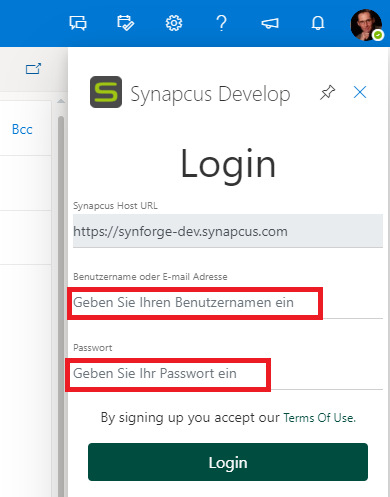Pop out the message into new window
Image resolution: width=390 pixels, height=497 pixels.
pyautogui.click(x=33, y=69)
